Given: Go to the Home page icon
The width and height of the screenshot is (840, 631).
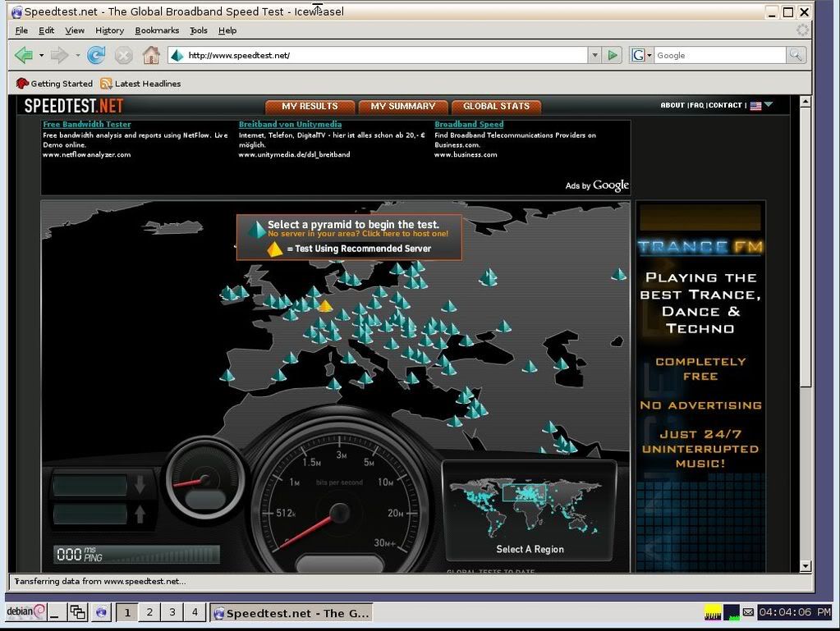Looking at the screenshot, I should pyautogui.click(x=151, y=55).
